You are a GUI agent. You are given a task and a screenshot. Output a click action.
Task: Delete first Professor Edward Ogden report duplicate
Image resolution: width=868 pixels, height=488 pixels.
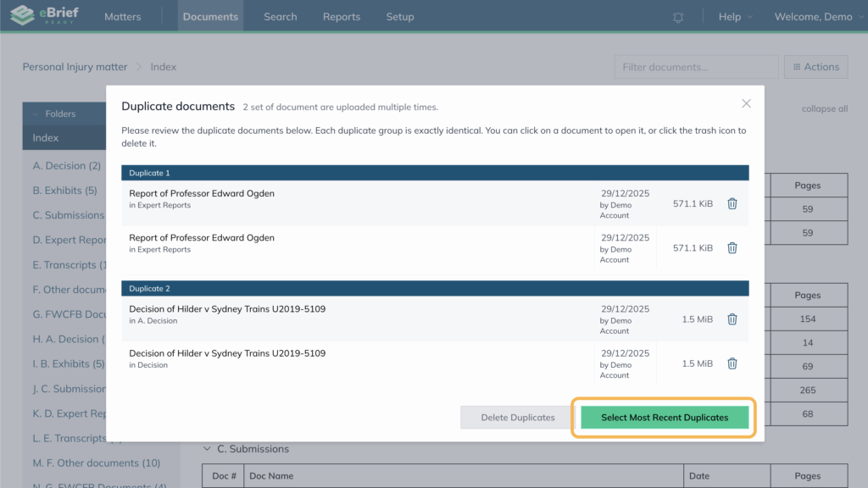click(732, 204)
